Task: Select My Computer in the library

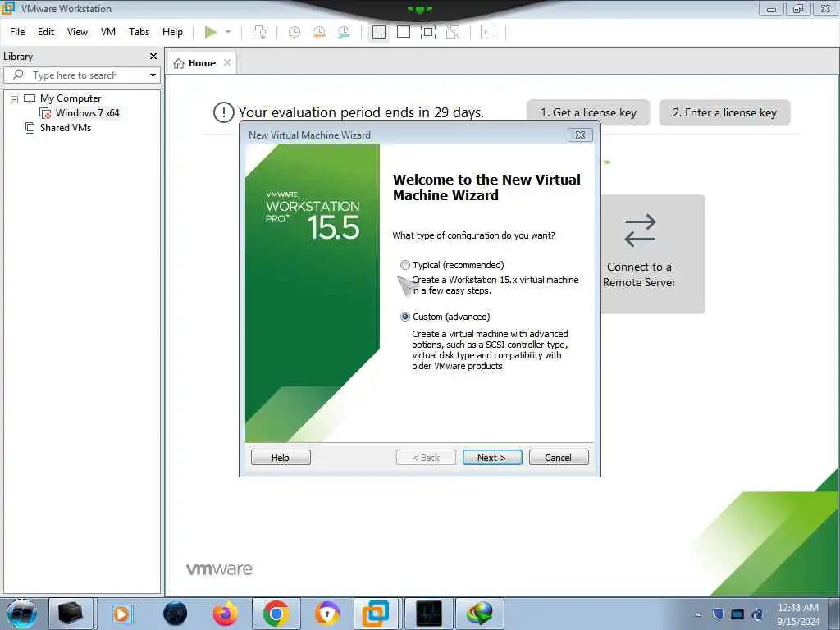Action: (71, 98)
